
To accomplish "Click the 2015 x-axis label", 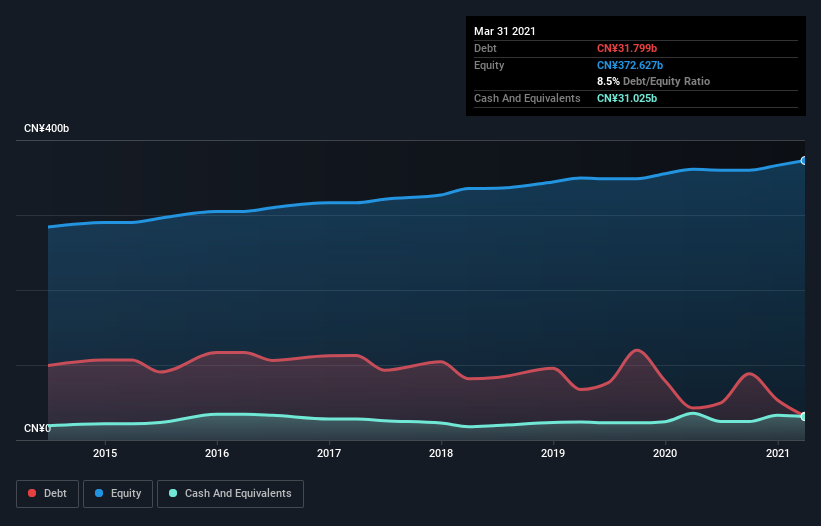I will tap(105, 453).
